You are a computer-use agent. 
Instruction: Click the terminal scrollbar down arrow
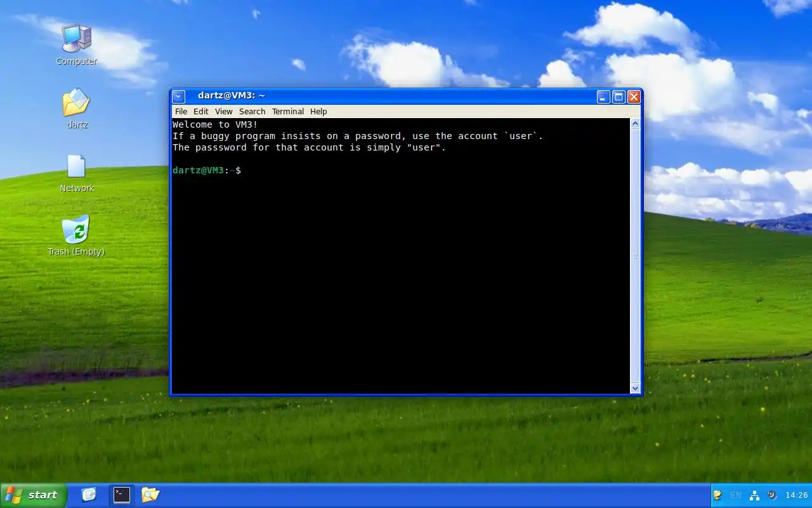(x=636, y=387)
